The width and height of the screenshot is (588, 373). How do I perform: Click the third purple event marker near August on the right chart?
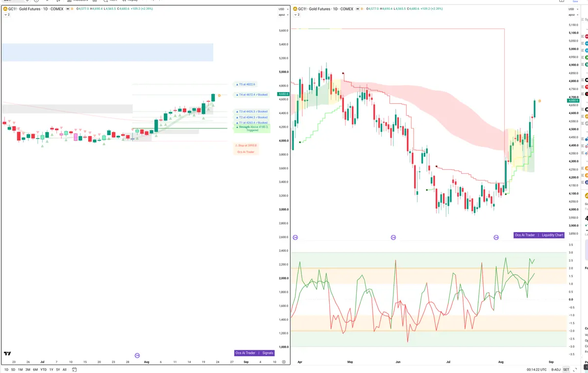click(x=496, y=237)
